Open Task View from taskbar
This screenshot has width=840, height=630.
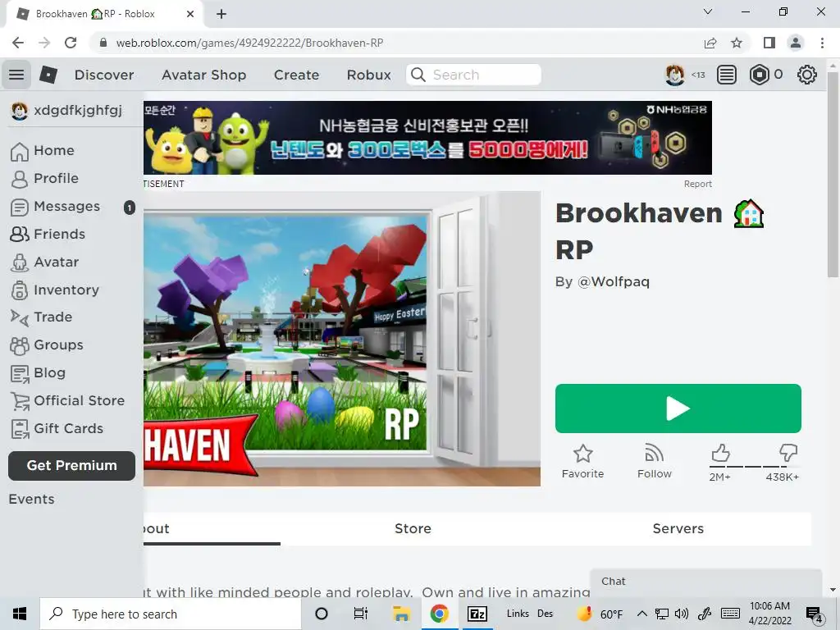pyautogui.click(x=361, y=614)
